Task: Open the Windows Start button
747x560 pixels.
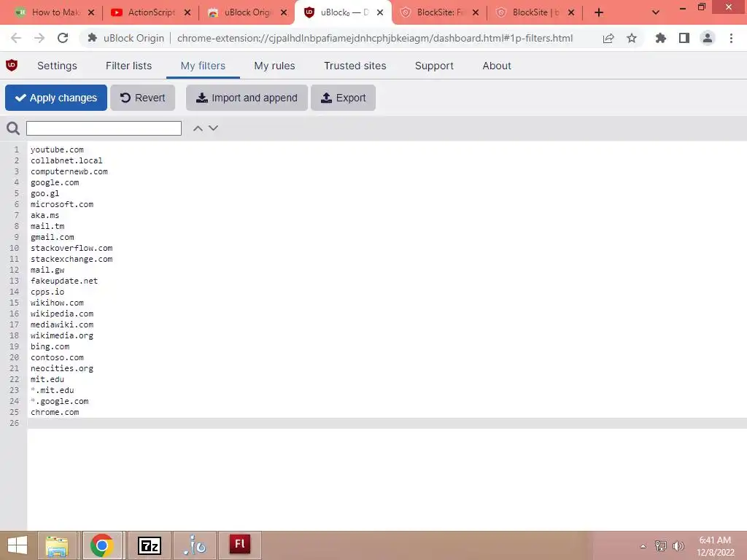Action: pos(18,545)
